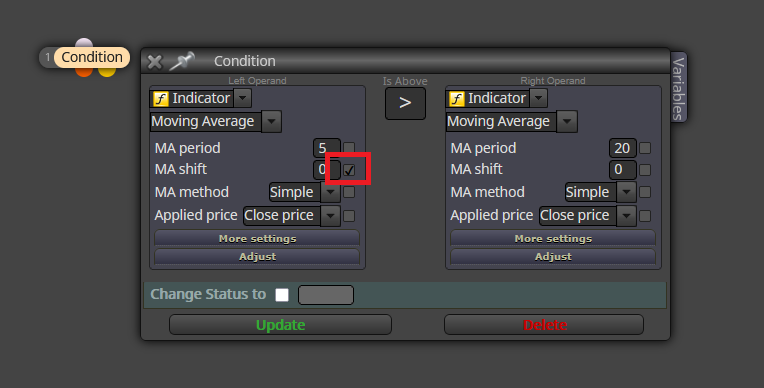The image size is (764, 388).
Task: Open right operand Indicator type dropdown
Action: 538,98
